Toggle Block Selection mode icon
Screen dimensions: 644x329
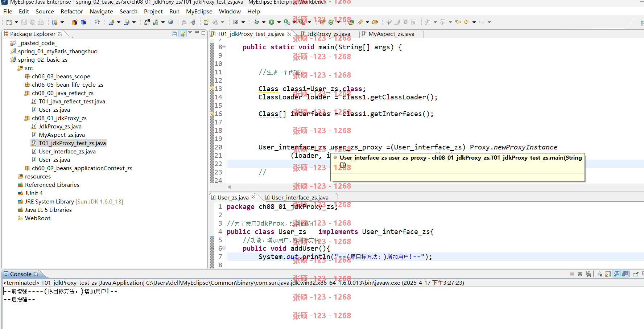405,22
